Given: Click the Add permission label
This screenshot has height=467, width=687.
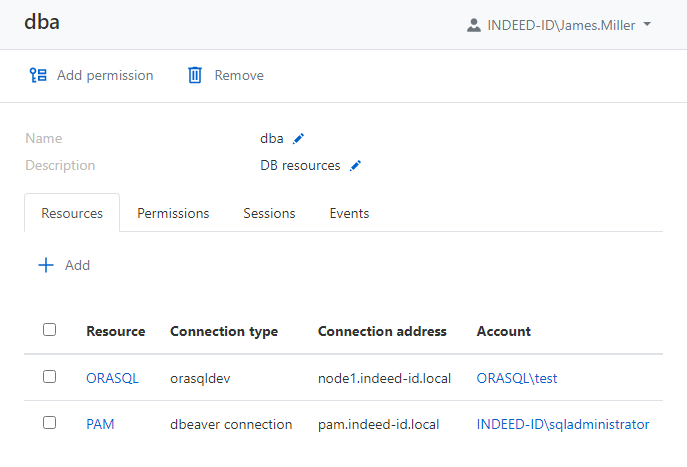Looking at the screenshot, I should [105, 75].
